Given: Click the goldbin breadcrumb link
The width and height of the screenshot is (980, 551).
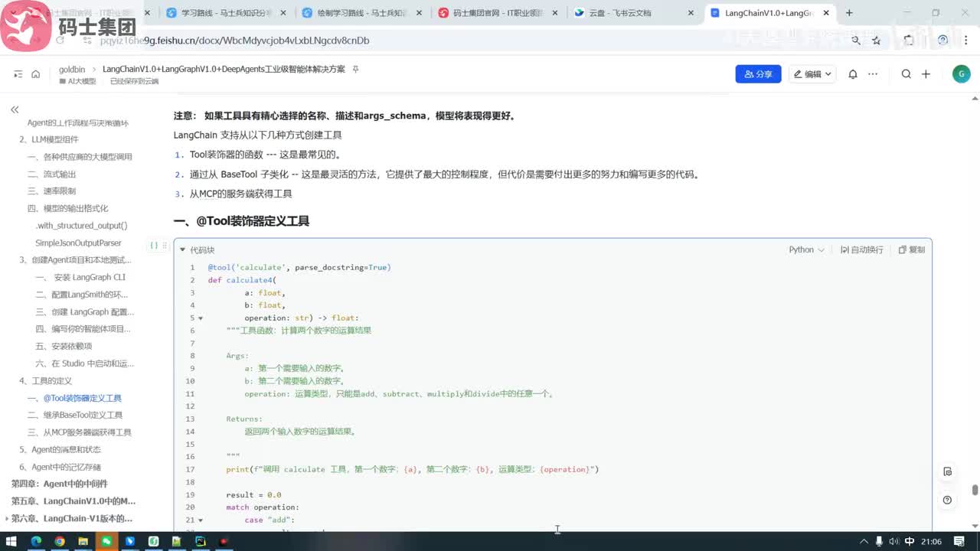Looking at the screenshot, I should pyautogui.click(x=72, y=69).
